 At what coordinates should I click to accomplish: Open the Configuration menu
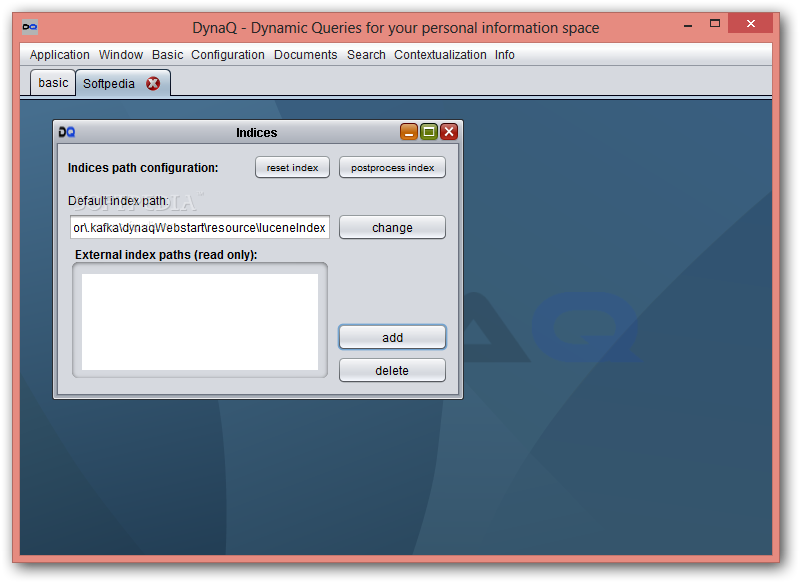pyautogui.click(x=228, y=55)
